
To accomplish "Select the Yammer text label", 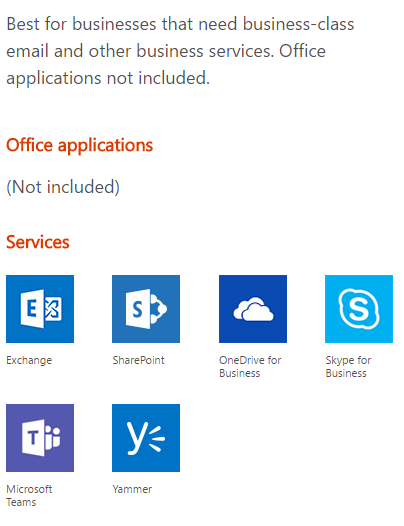I will 132,489.
